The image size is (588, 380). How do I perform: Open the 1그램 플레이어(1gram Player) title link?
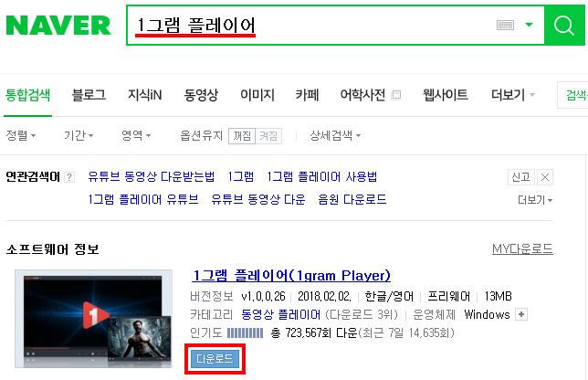click(291, 276)
